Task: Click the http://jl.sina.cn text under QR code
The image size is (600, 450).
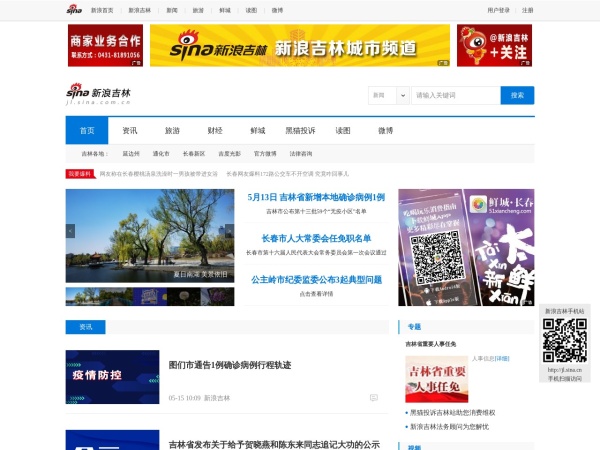Action: (565, 370)
